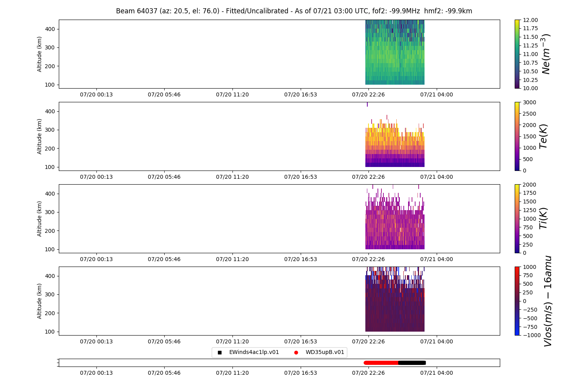The height and width of the screenshot is (392, 588).
Task: Click the black square EWinds4ac1lp.v01 legend marker
Action: tap(220, 352)
